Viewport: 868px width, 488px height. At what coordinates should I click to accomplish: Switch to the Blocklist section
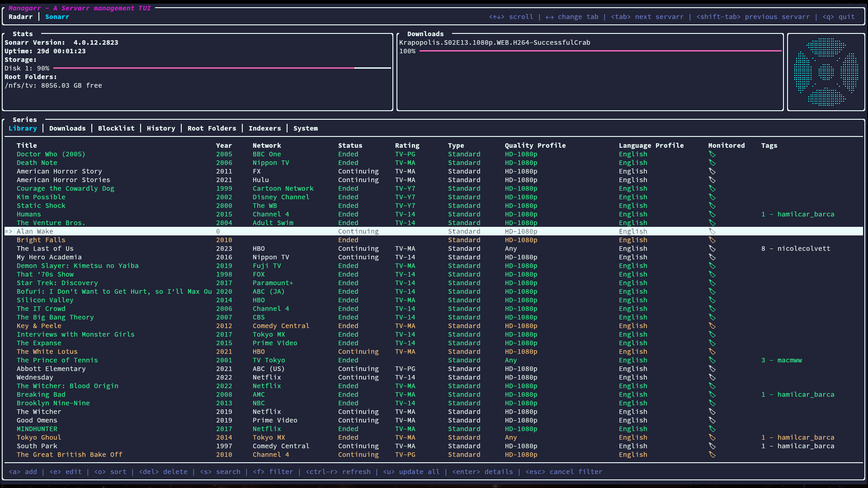(x=116, y=128)
